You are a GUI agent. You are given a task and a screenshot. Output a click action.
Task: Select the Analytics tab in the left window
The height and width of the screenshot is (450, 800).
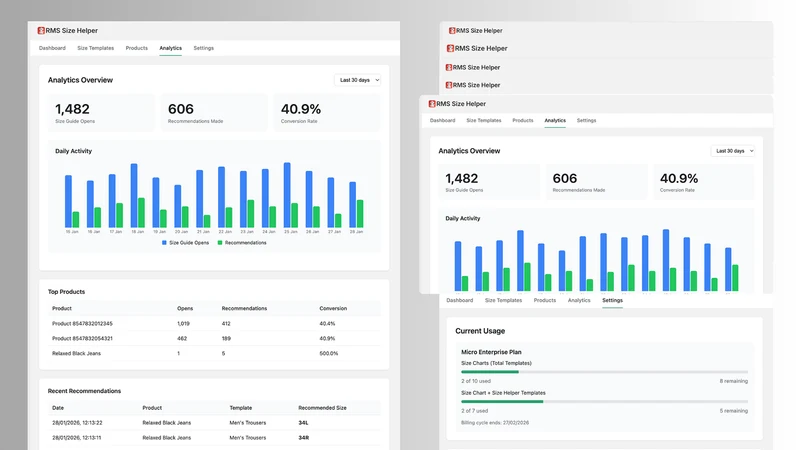pyautogui.click(x=170, y=48)
